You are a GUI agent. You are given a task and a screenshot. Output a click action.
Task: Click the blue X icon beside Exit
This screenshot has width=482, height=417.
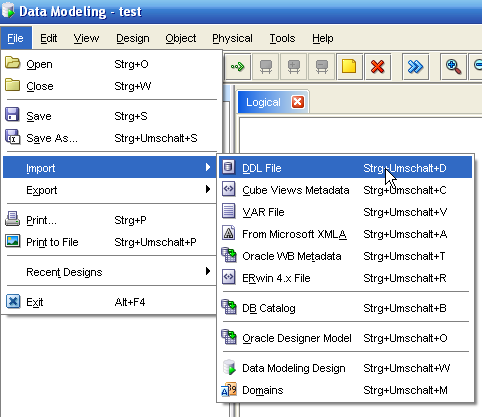click(x=13, y=301)
